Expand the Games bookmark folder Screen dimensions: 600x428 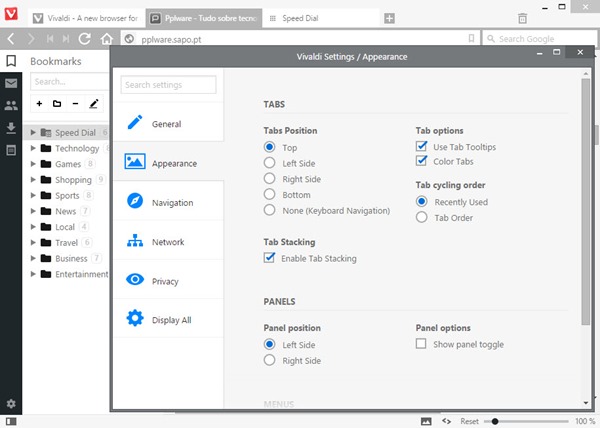tap(33, 164)
